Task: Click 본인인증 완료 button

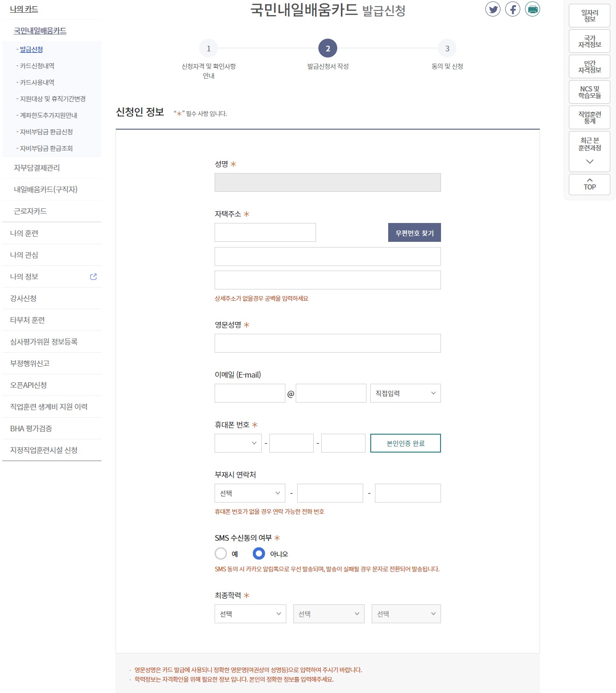Action: tap(406, 443)
